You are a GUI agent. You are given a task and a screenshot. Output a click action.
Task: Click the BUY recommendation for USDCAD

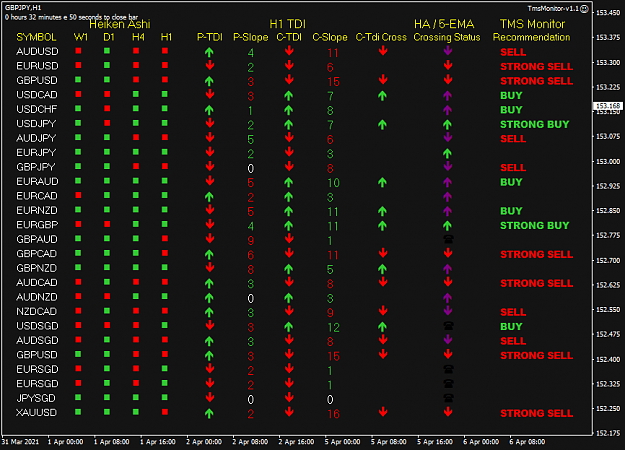[511, 96]
